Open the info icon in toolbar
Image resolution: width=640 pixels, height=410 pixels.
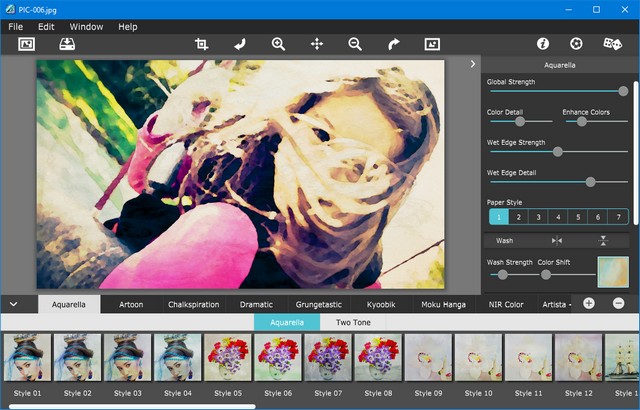click(543, 44)
